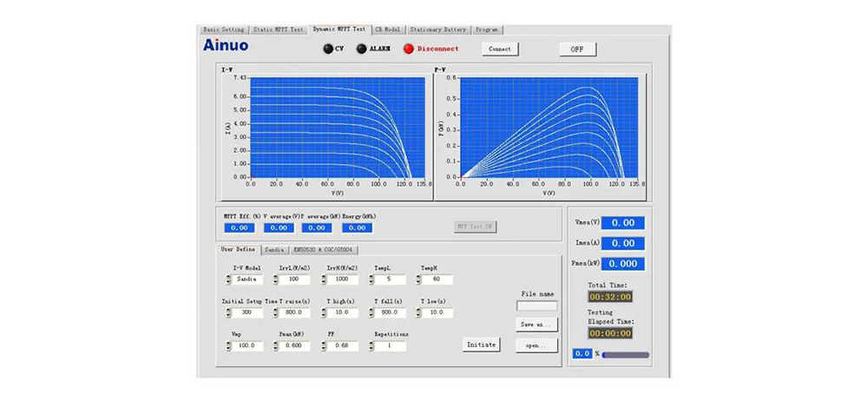Click the Repetitions stepper arrows
The height and width of the screenshot is (401, 868).
point(371,345)
